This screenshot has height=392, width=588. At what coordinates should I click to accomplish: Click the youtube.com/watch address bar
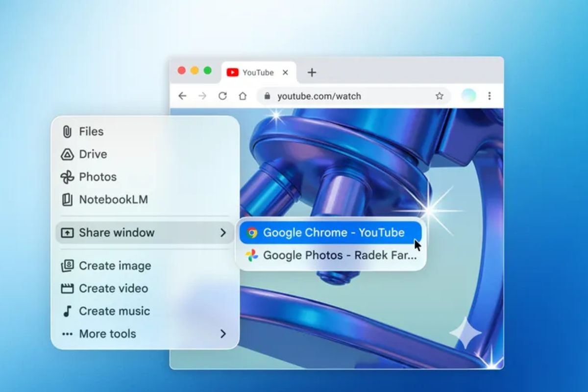click(x=354, y=96)
